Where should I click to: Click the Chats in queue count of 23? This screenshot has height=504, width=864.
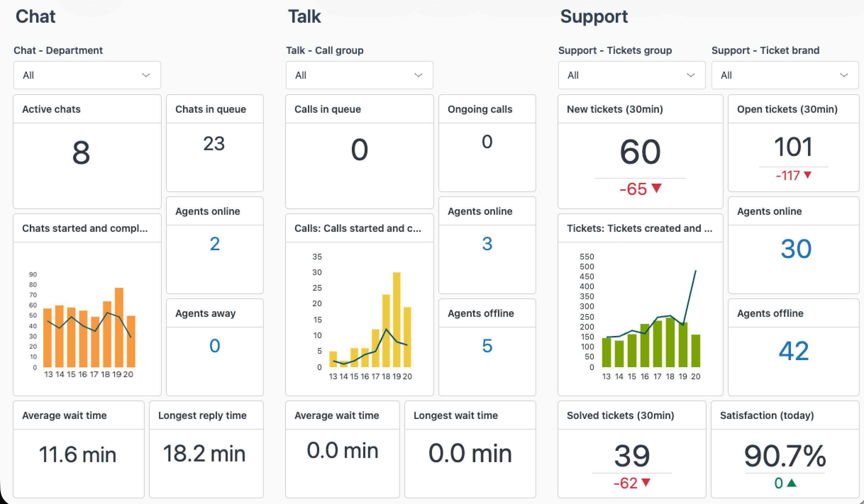coord(215,144)
